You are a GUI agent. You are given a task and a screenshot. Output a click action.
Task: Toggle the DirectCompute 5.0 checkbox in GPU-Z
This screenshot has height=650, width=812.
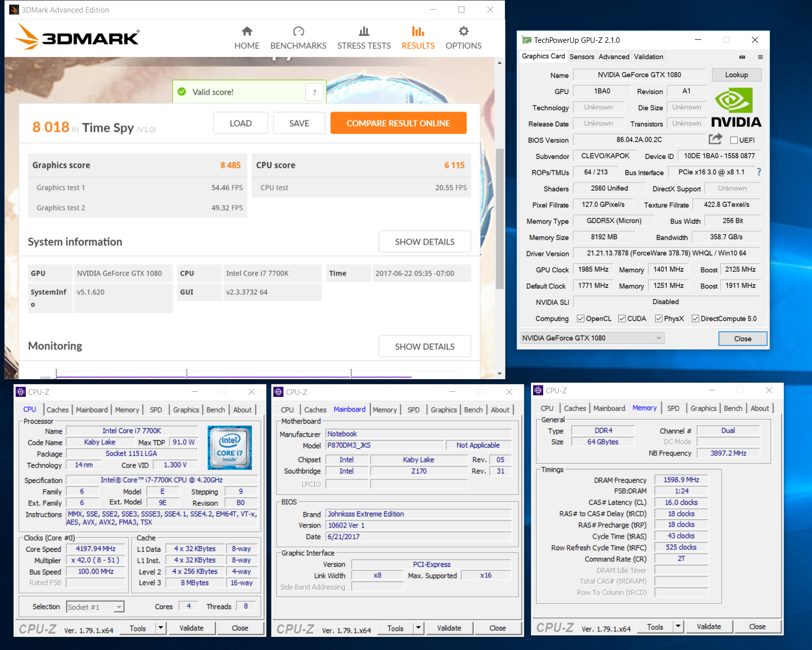(x=695, y=319)
